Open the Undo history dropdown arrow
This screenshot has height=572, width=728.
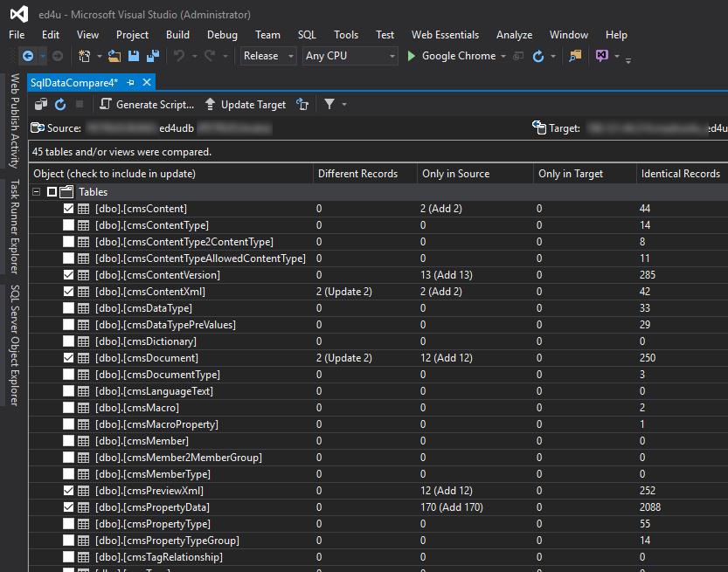coord(195,56)
